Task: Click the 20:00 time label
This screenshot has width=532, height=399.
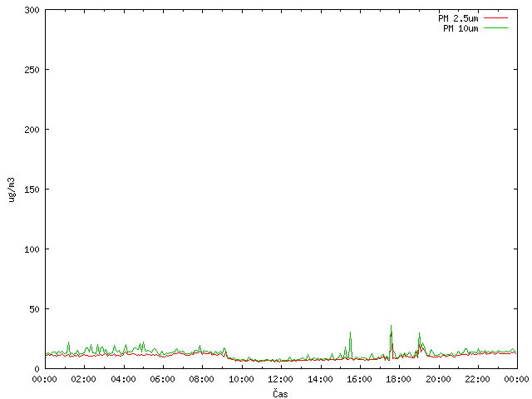Action: (x=438, y=379)
